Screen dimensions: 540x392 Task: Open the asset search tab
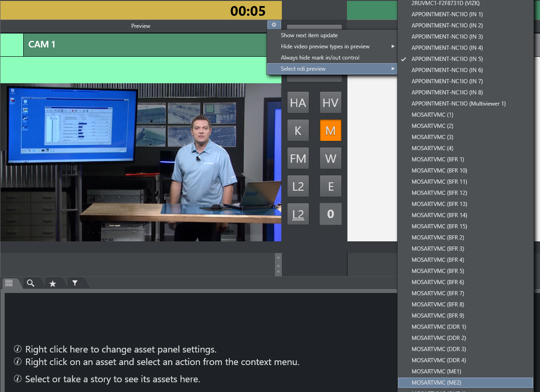31,283
